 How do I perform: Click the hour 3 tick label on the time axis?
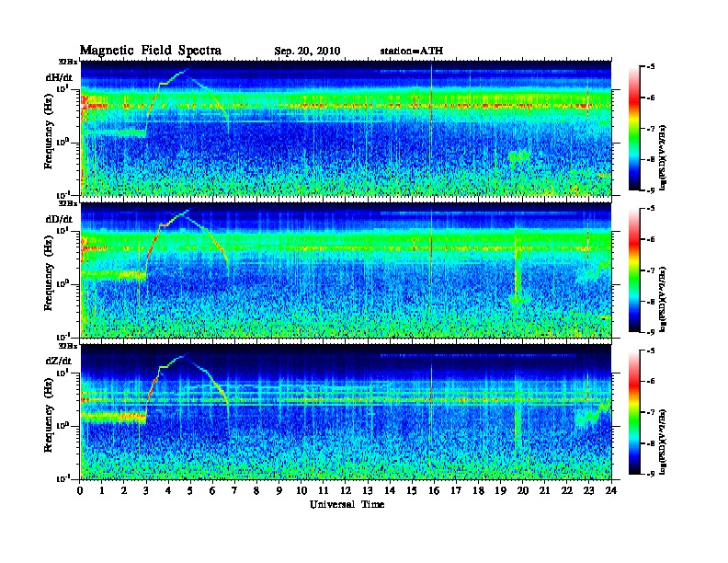point(146,490)
